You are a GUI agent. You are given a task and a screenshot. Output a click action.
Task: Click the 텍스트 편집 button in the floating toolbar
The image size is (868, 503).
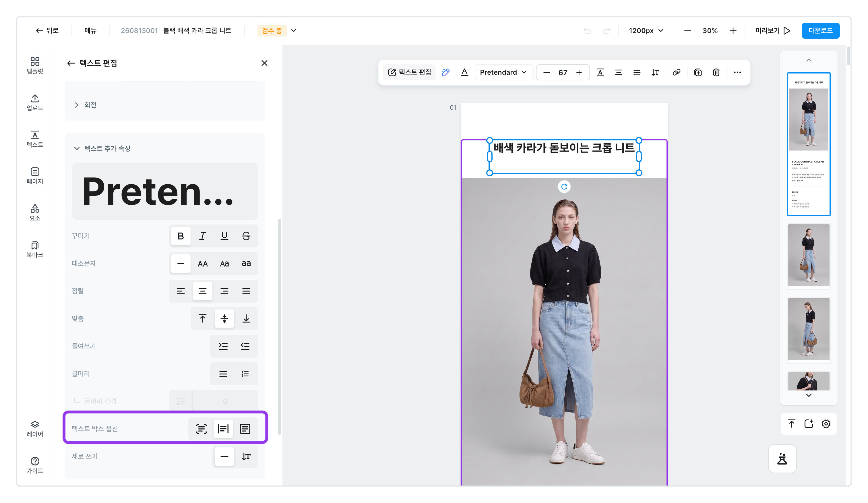click(410, 72)
